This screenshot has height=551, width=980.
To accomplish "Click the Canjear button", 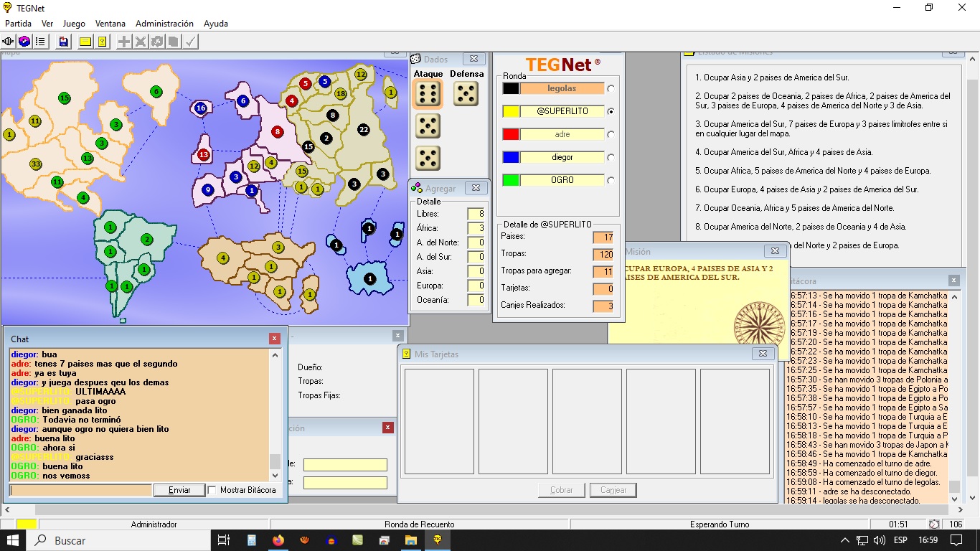I will tap(613, 490).
